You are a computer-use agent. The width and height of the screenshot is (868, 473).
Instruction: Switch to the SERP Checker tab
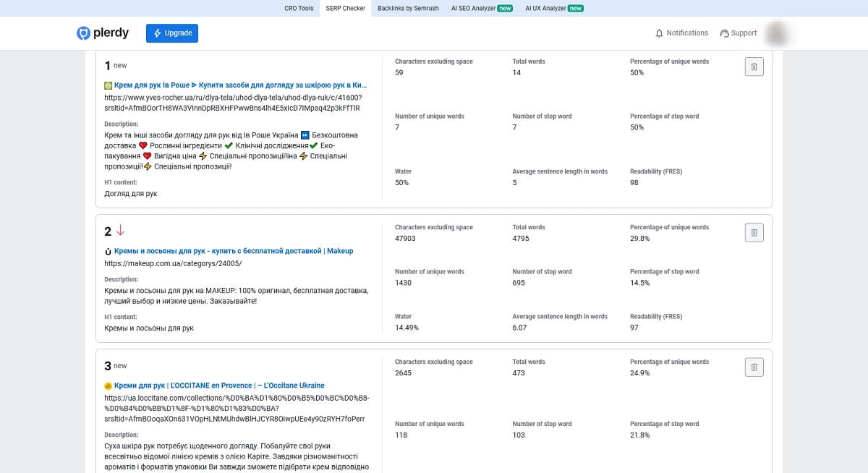[x=345, y=8]
